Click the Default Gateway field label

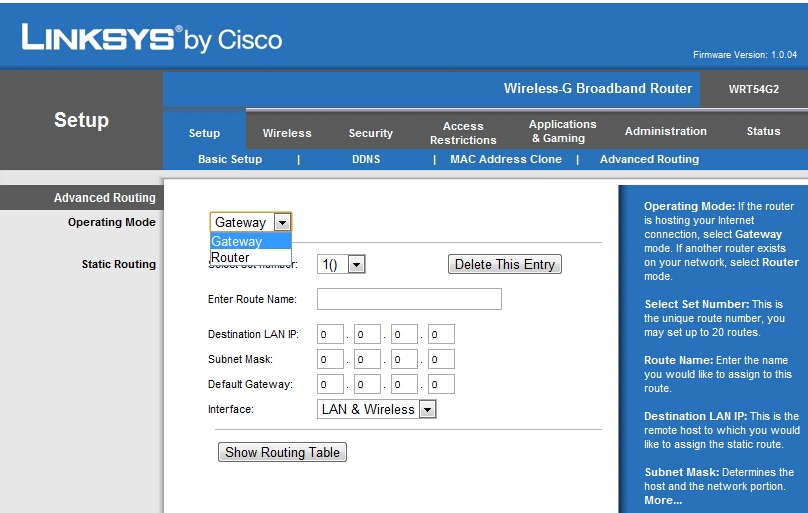(x=250, y=384)
